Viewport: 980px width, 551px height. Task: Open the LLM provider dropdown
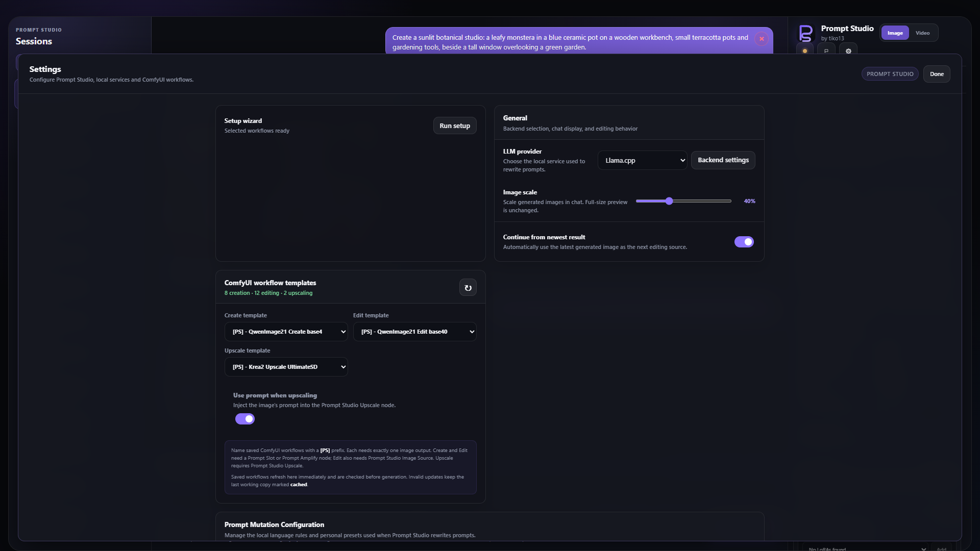642,160
